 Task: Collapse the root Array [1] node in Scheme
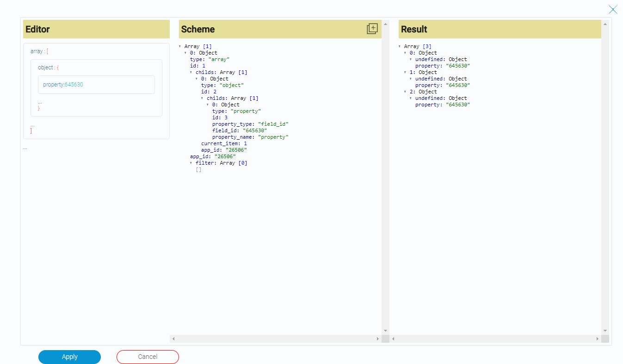click(x=180, y=46)
